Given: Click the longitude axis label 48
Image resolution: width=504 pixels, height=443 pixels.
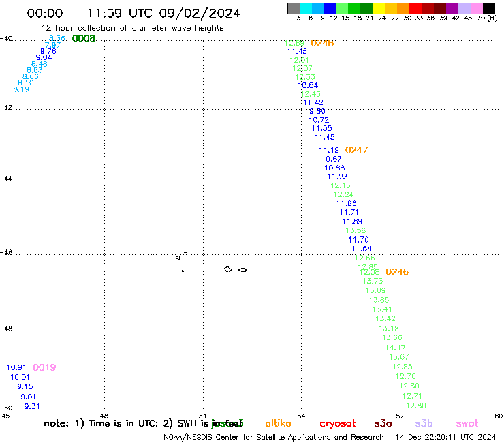Looking at the screenshot, I should tap(104, 416).
